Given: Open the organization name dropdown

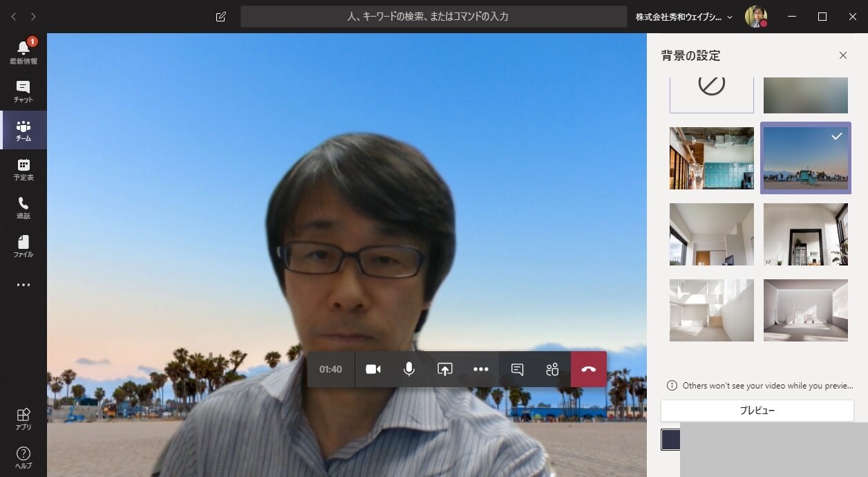Looking at the screenshot, I should (x=684, y=17).
